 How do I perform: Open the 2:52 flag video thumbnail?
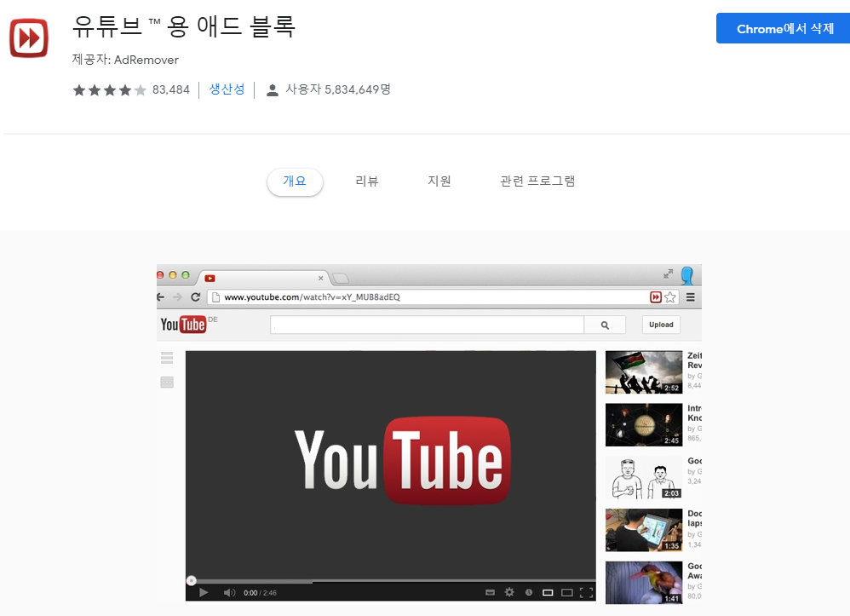coord(644,372)
